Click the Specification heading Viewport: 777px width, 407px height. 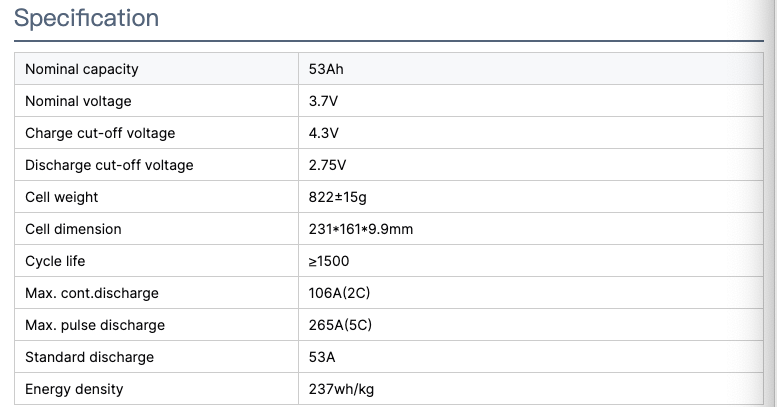(86, 18)
